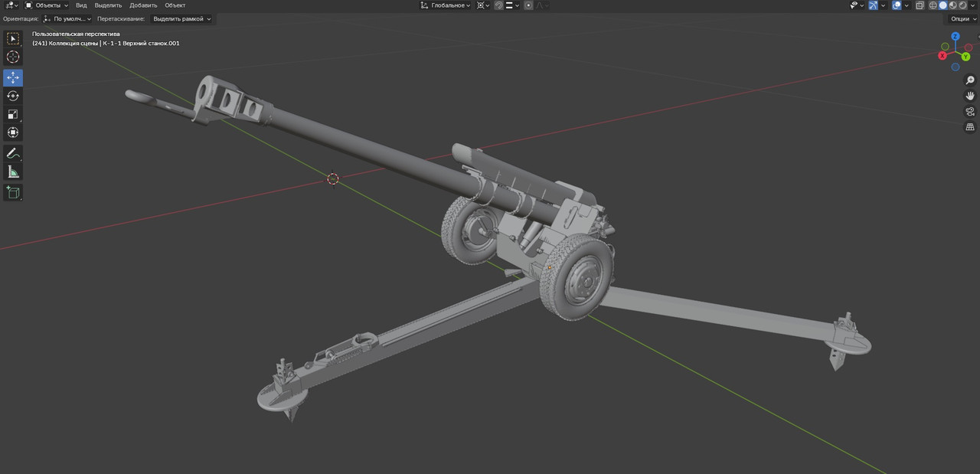980x474 pixels.
Task: Switch to rendered shading
Action: (x=962, y=5)
